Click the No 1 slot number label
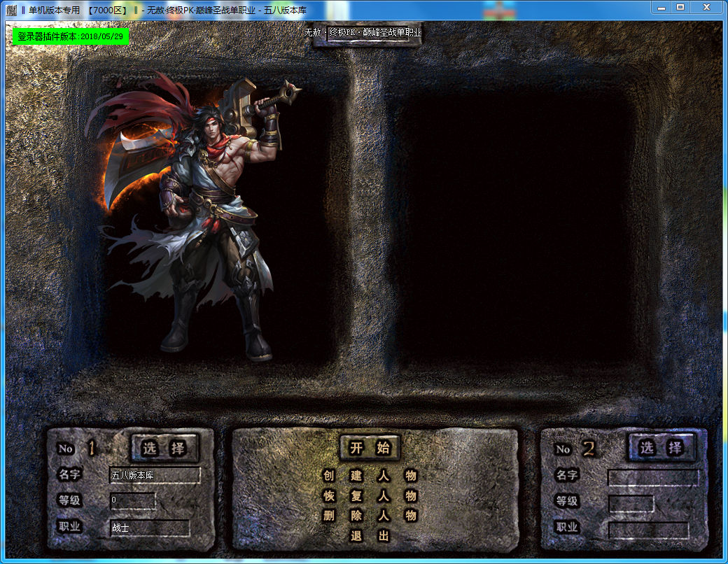Image resolution: width=728 pixels, height=564 pixels. (x=77, y=449)
